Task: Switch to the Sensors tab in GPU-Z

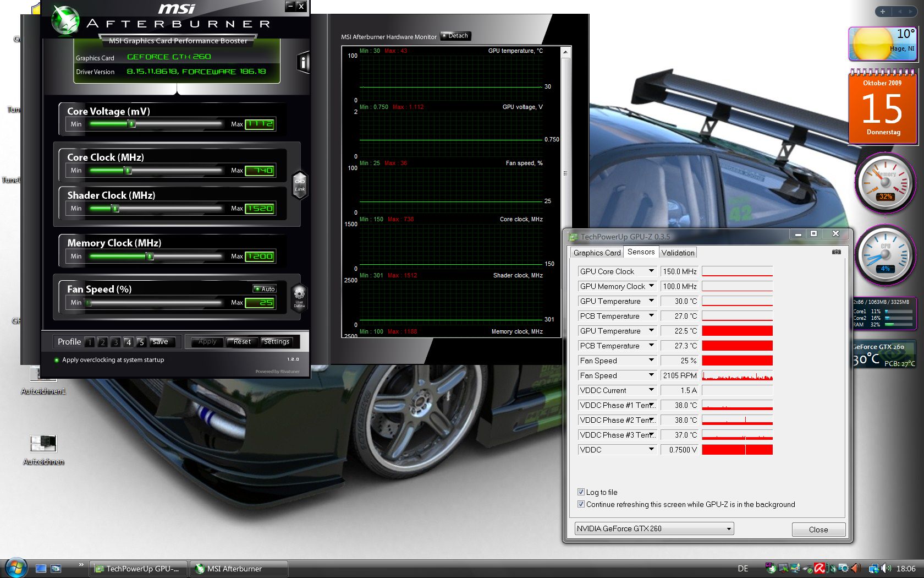Action: click(x=641, y=252)
